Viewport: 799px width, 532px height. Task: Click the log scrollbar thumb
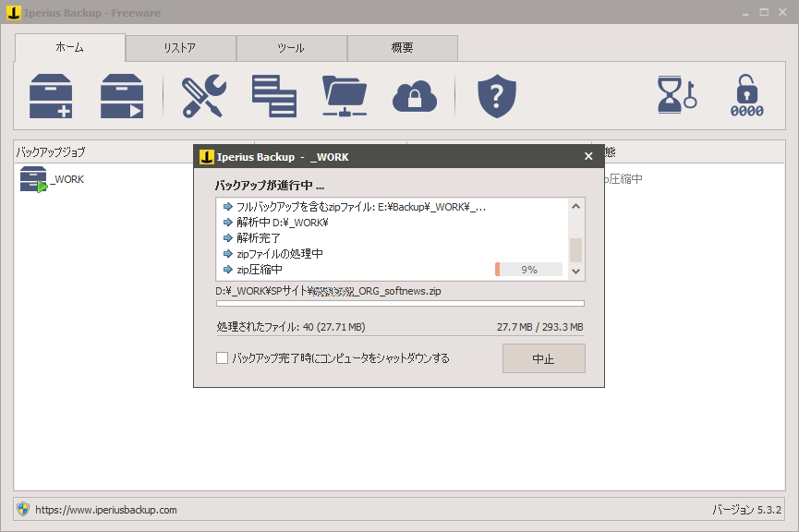[575, 249]
